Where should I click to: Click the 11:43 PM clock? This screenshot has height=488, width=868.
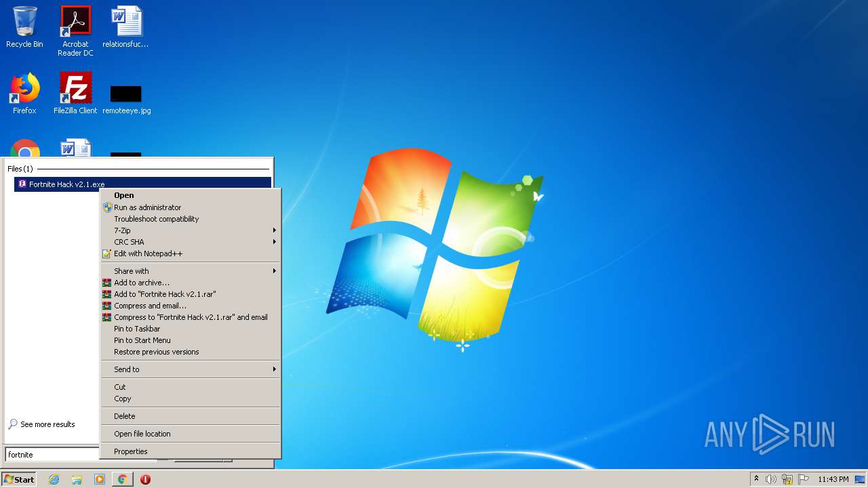click(833, 479)
